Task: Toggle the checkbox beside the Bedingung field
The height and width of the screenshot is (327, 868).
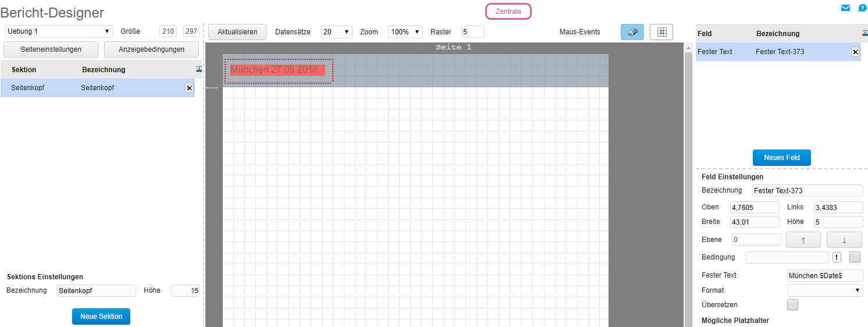Action: [x=855, y=257]
